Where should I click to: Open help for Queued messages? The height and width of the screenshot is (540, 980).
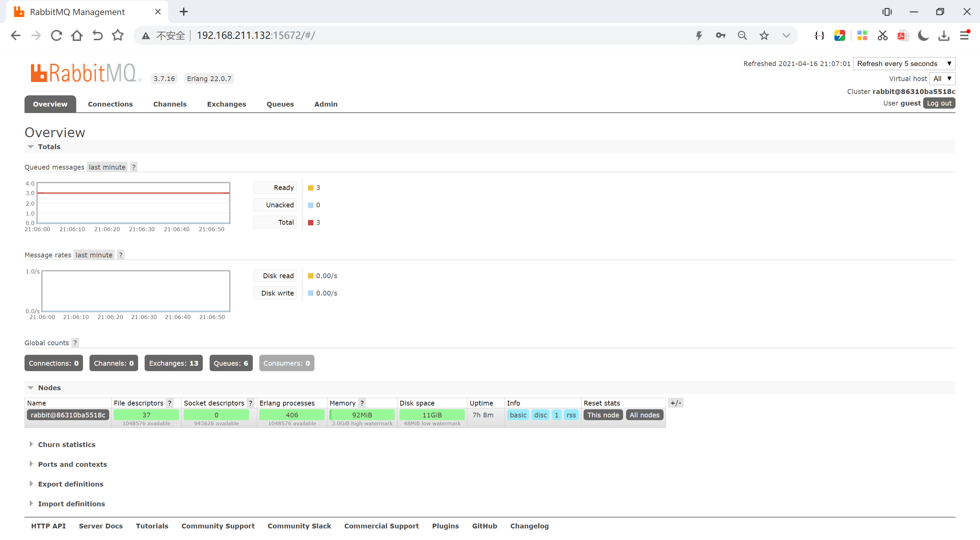tap(133, 167)
